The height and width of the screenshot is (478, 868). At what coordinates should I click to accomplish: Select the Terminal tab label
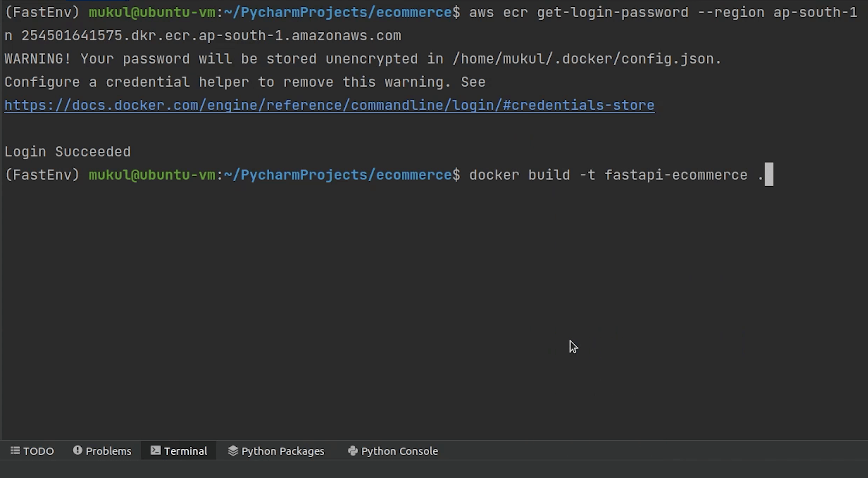[186, 451]
